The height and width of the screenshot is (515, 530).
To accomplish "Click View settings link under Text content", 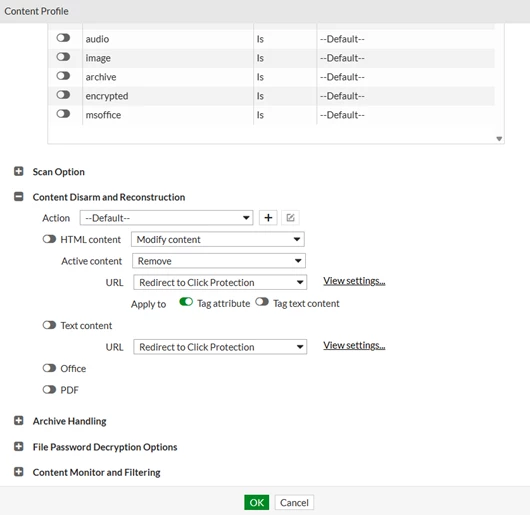I will point(354,345).
